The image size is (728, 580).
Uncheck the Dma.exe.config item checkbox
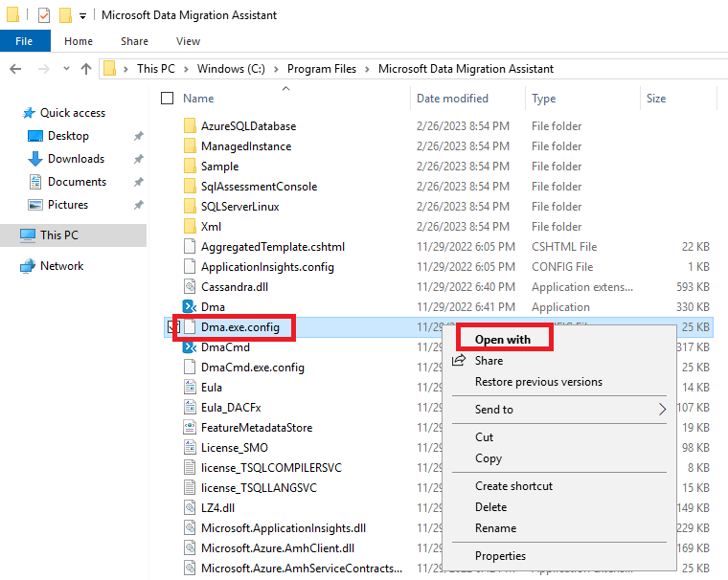click(173, 327)
